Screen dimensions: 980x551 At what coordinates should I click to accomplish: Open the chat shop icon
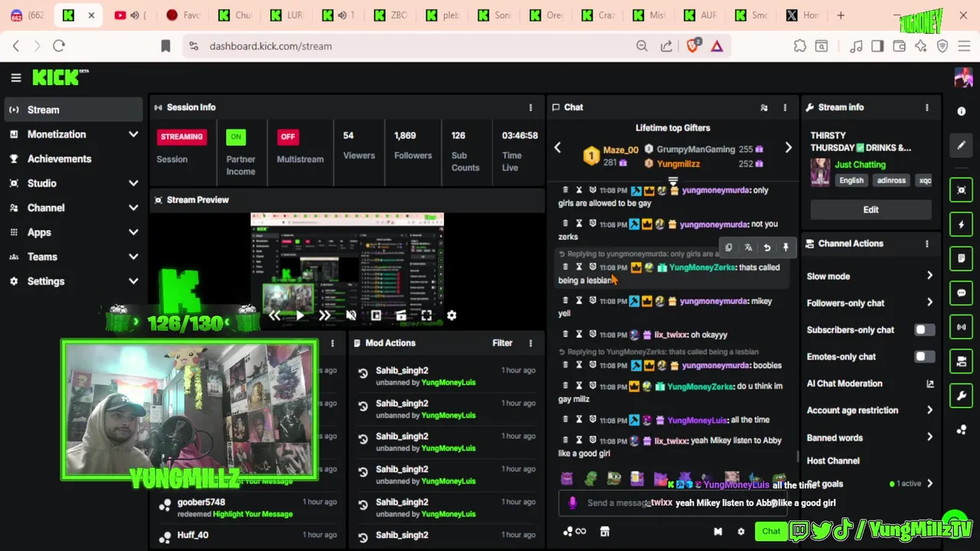coord(604,532)
